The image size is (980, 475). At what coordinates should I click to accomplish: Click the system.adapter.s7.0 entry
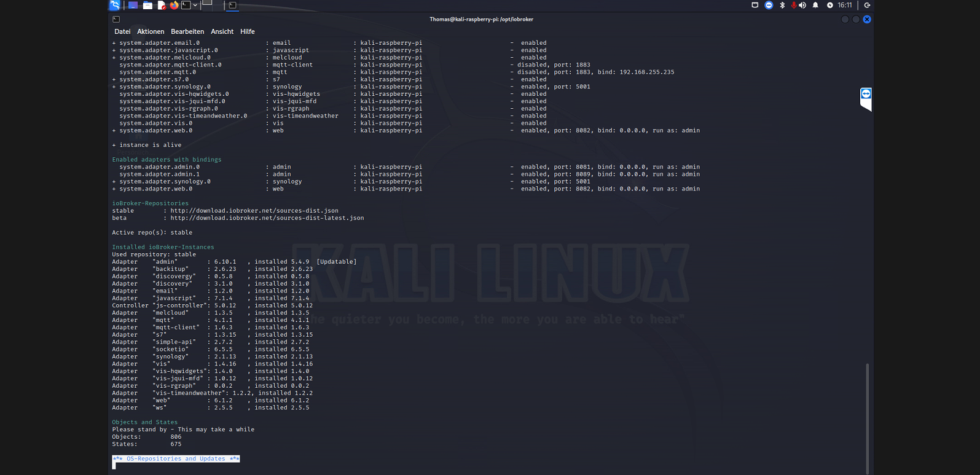[x=154, y=79]
